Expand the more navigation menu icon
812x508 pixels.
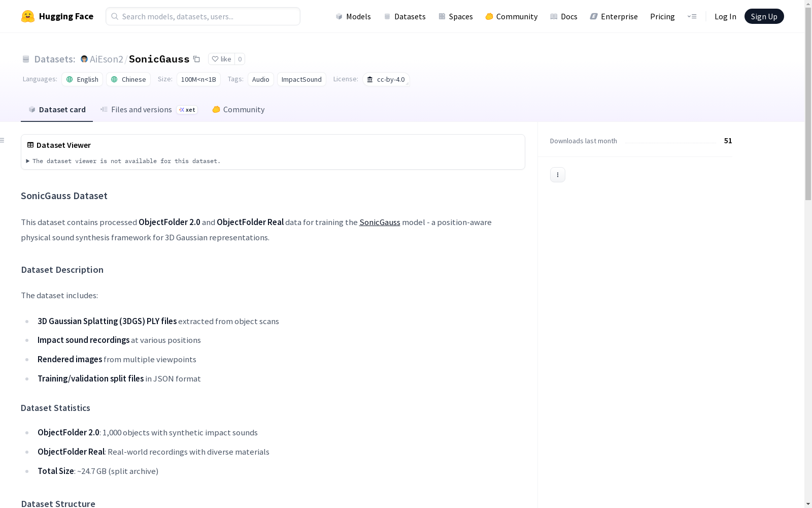(x=692, y=16)
